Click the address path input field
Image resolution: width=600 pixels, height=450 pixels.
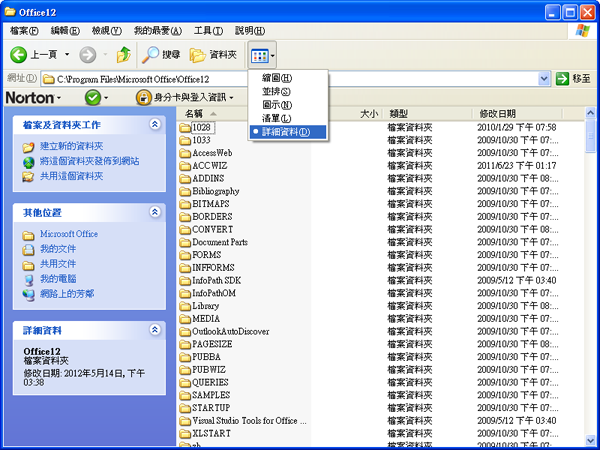[290, 79]
